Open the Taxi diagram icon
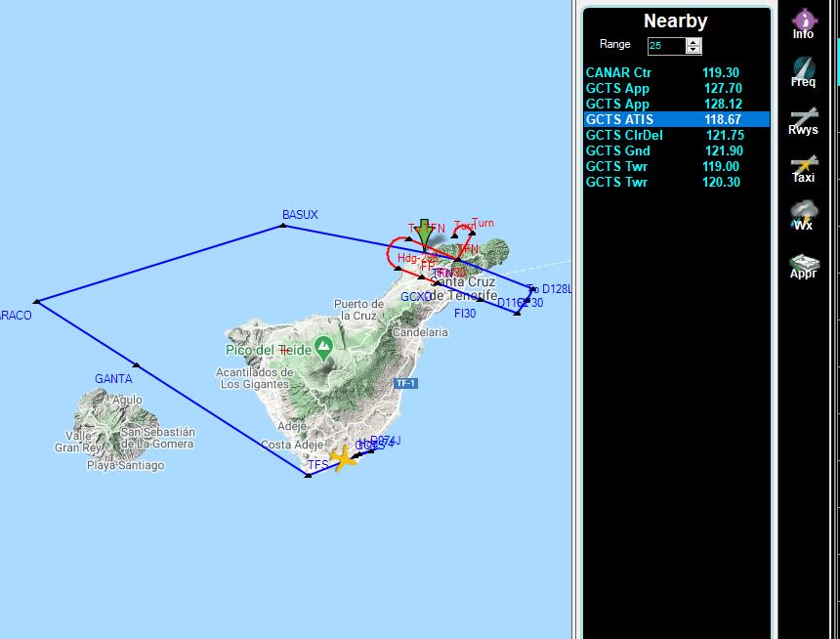 pyautogui.click(x=803, y=169)
